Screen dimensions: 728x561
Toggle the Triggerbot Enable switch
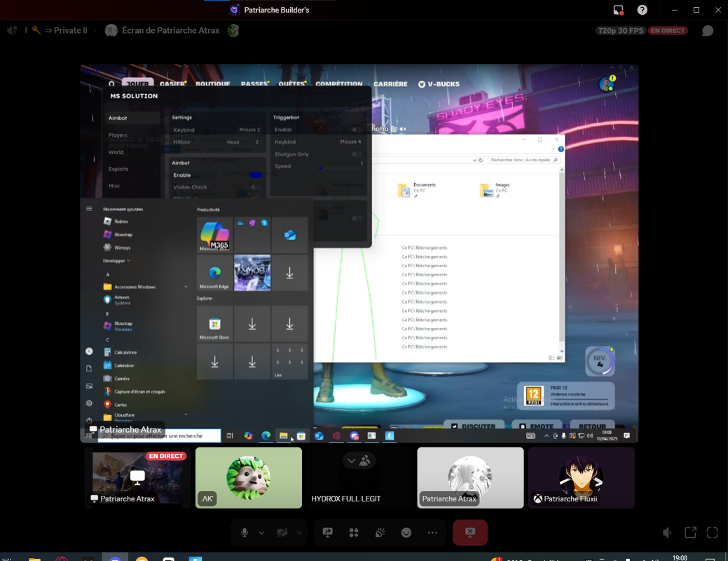pyautogui.click(x=357, y=130)
